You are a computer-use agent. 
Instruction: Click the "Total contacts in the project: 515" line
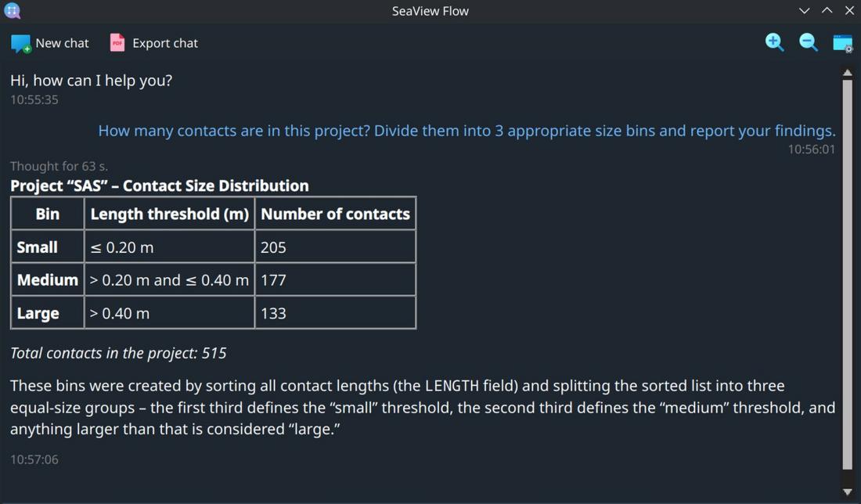coord(118,353)
